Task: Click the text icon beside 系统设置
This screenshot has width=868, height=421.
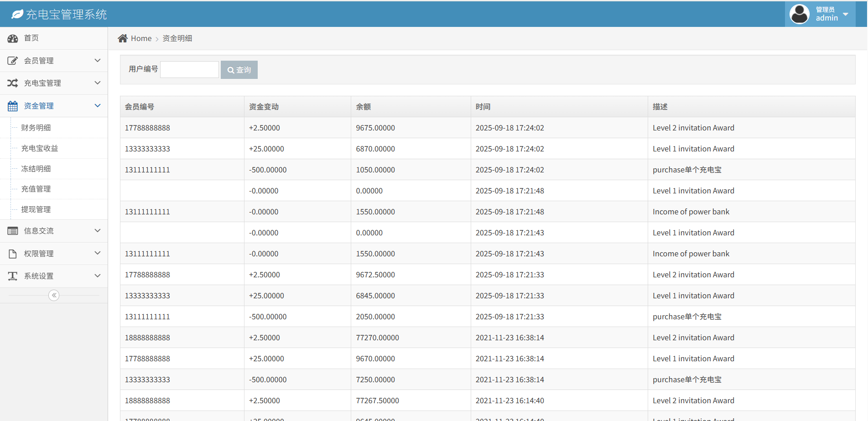Action: [13, 276]
